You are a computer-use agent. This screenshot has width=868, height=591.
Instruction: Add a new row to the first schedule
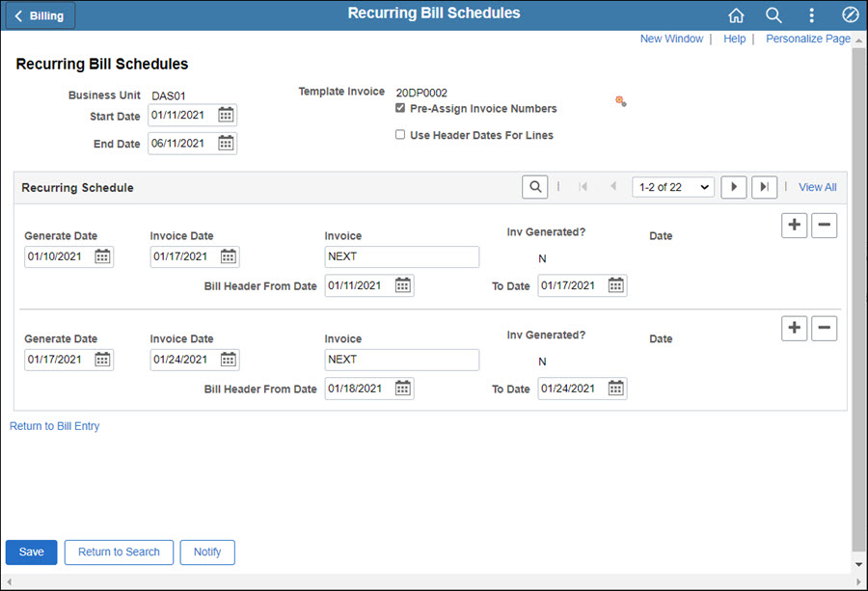point(794,225)
